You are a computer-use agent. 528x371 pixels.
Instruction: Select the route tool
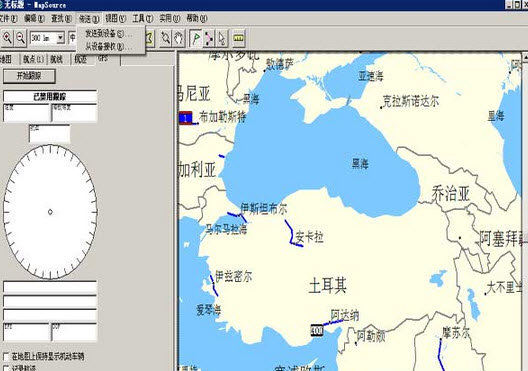click(208, 38)
